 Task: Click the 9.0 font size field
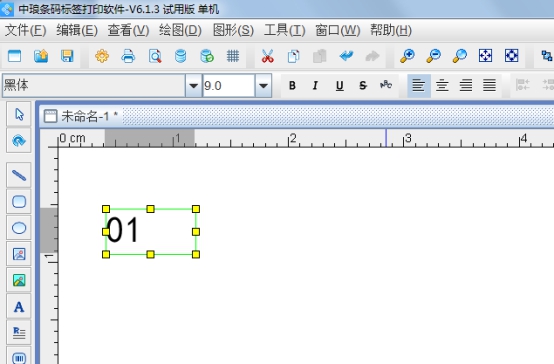click(229, 86)
